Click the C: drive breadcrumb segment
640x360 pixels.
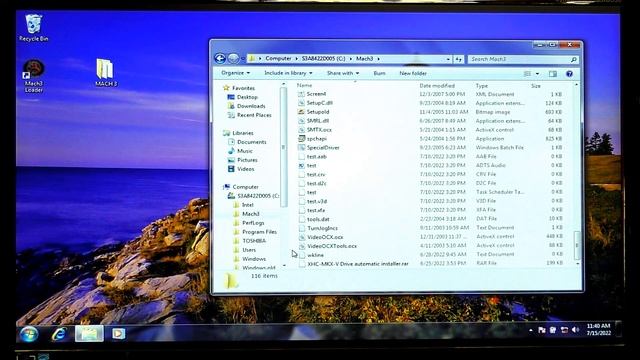[323, 59]
